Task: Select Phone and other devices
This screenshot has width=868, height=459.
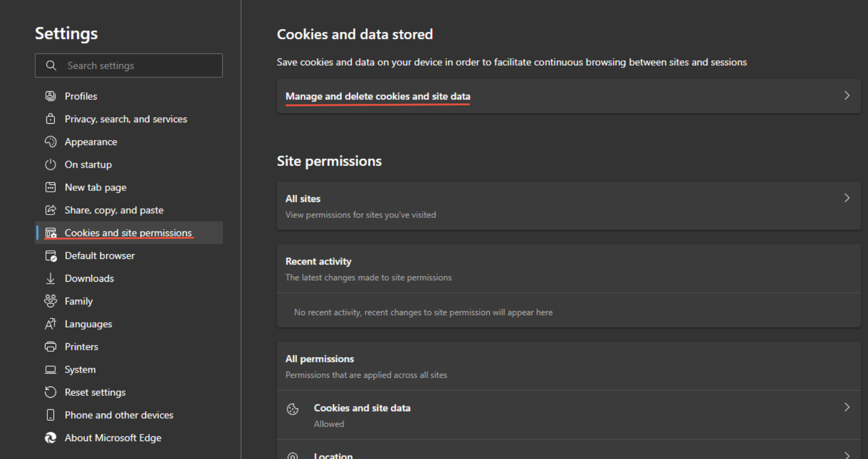Action: coord(128,415)
